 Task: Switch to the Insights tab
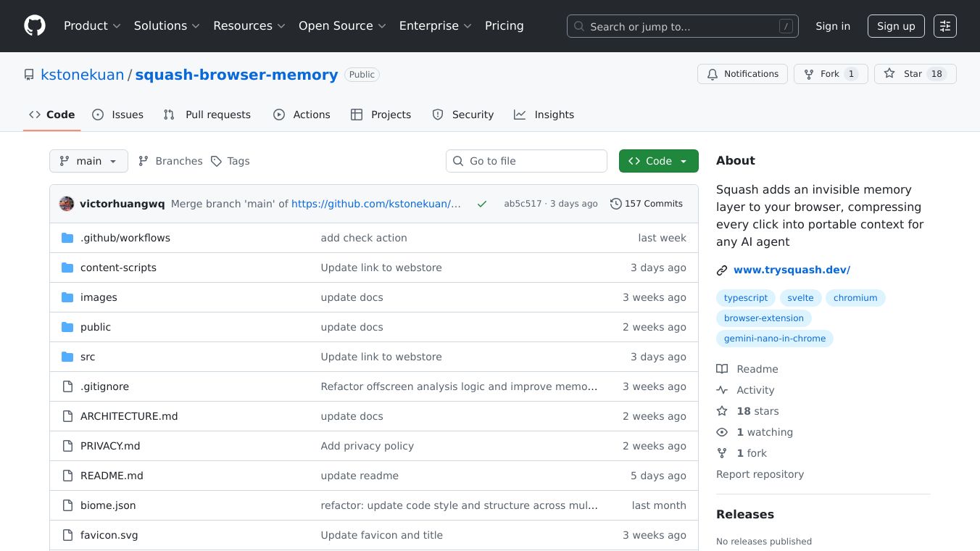(x=544, y=115)
